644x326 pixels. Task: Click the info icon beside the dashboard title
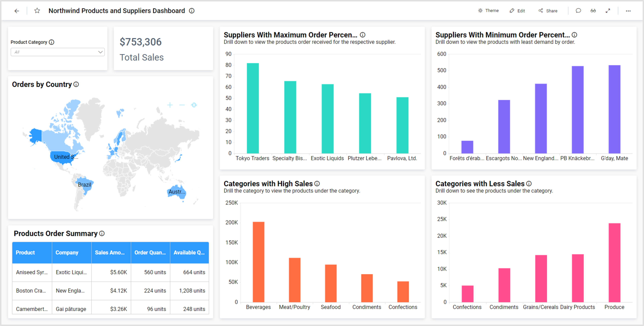[x=191, y=11]
